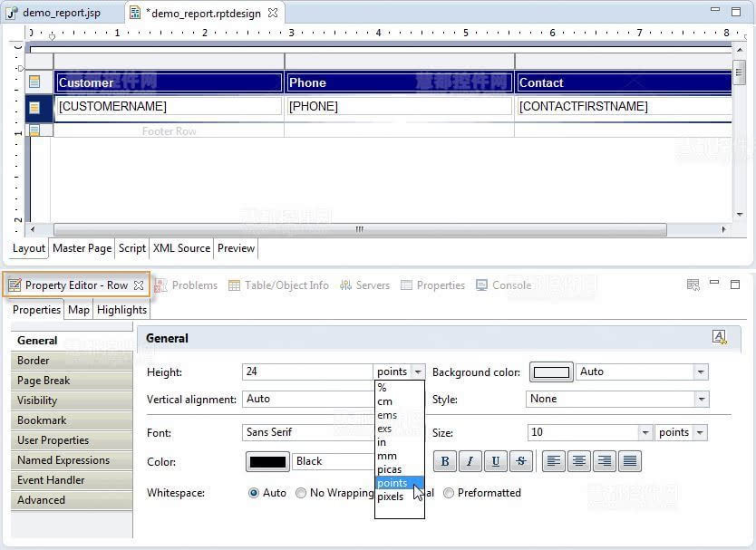
Task: Open the Color dropdown showing Black
Action: tap(334, 461)
